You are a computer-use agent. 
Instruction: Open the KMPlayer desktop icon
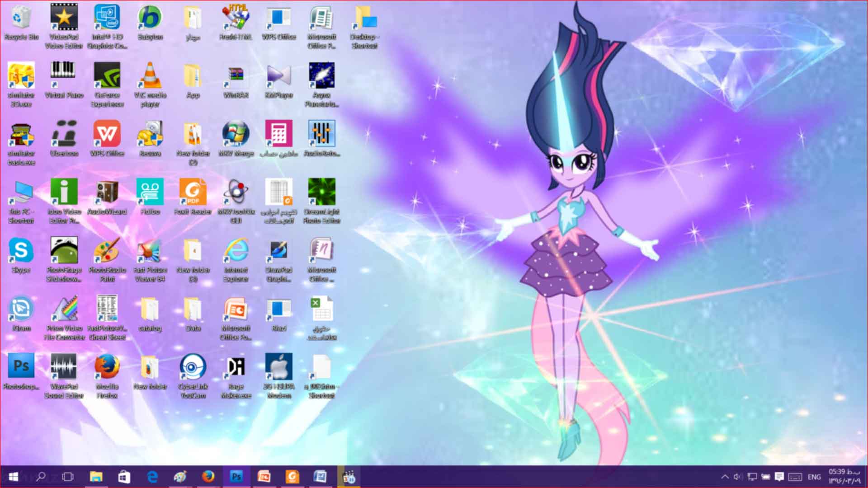[x=279, y=80]
